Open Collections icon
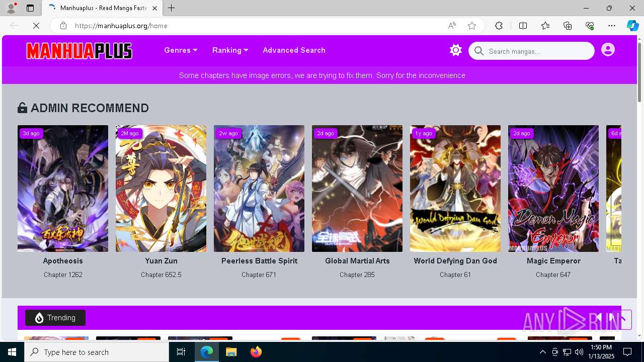The width and height of the screenshot is (644, 362). pyautogui.click(x=568, y=26)
